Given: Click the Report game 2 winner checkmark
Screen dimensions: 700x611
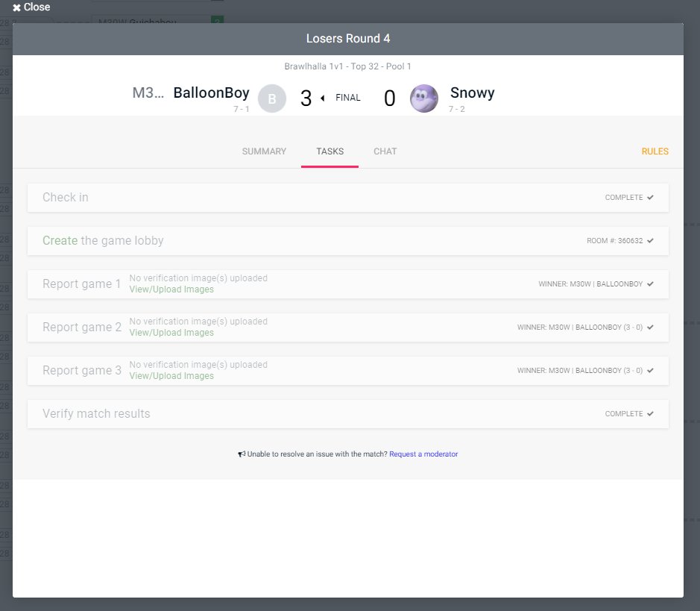Looking at the screenshot, I should 650,328.
